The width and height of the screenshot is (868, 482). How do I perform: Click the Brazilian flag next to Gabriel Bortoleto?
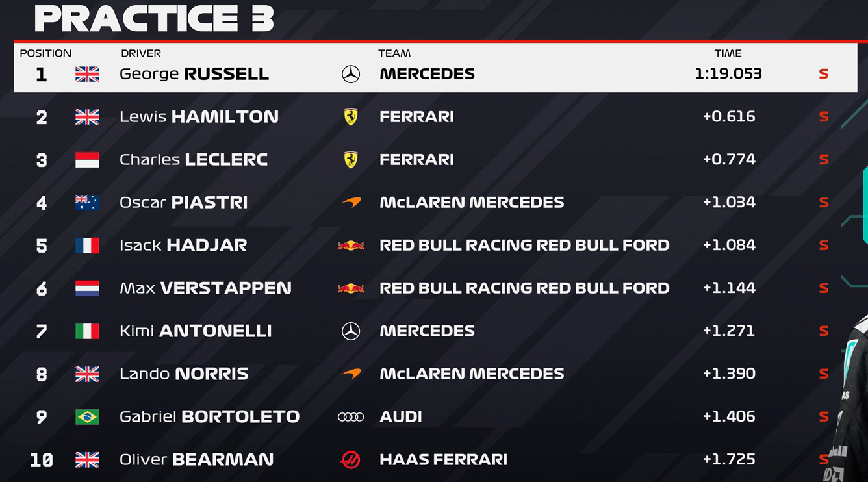click(87, 417)
